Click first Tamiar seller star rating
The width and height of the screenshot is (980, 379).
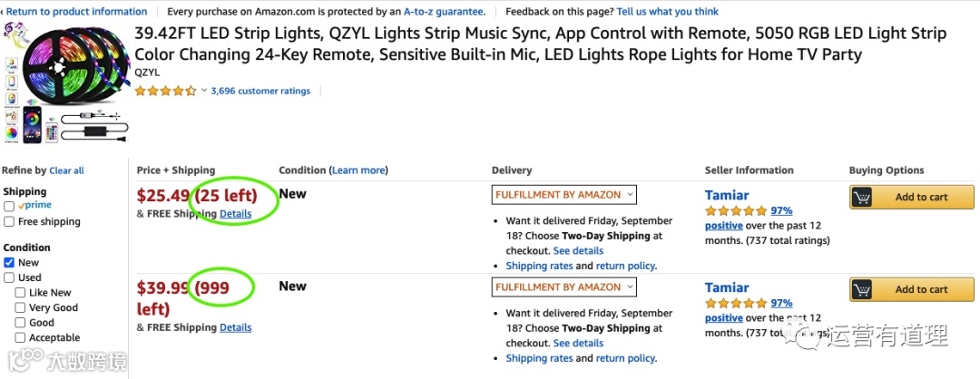[736, 210]
